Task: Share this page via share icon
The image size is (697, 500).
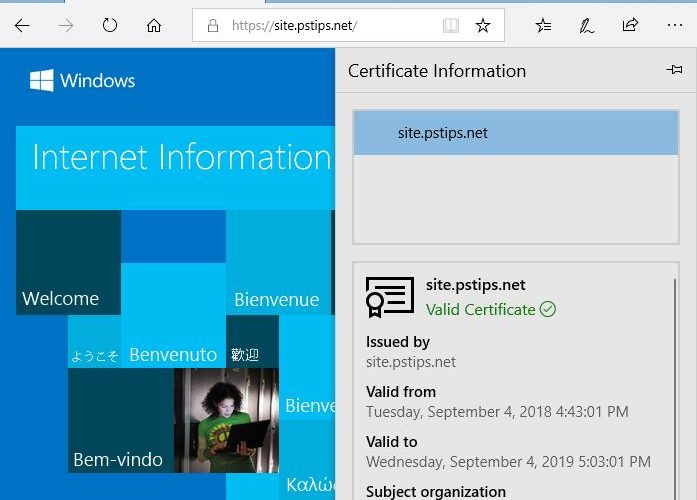Action: (x=630, y=25)
